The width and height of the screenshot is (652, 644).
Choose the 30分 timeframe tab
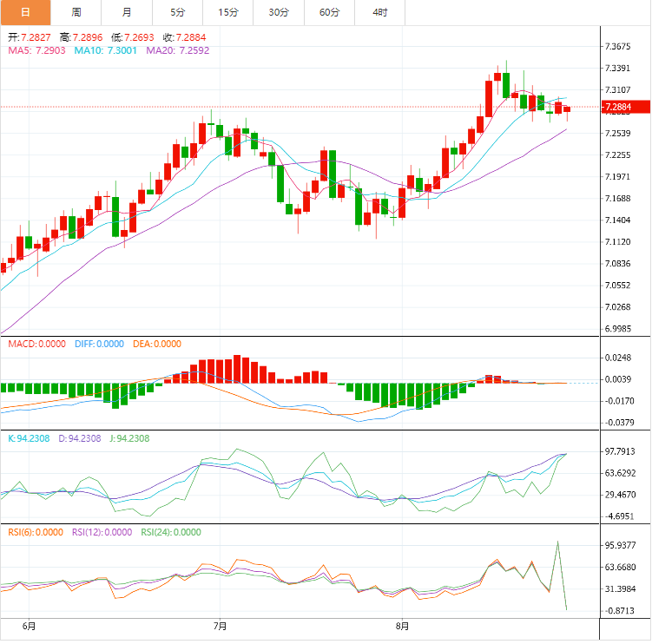click(x=280, y=12)
